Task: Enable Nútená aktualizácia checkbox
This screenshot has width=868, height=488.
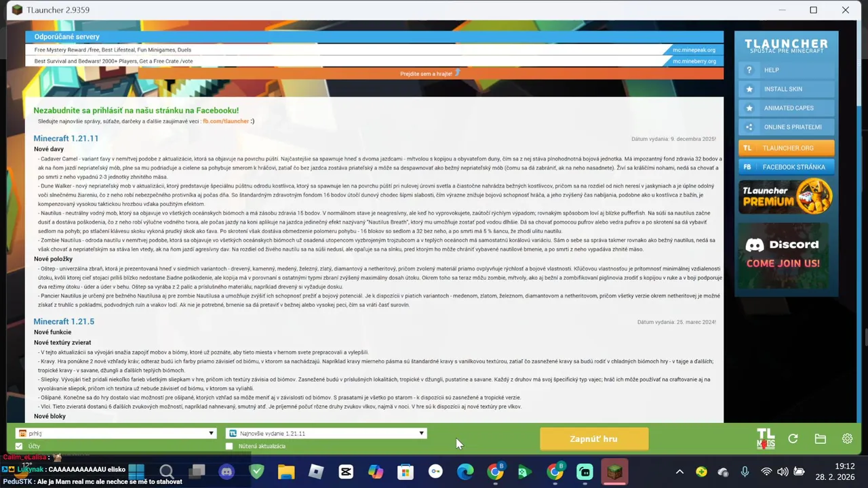Action: (x=229, y=446)
